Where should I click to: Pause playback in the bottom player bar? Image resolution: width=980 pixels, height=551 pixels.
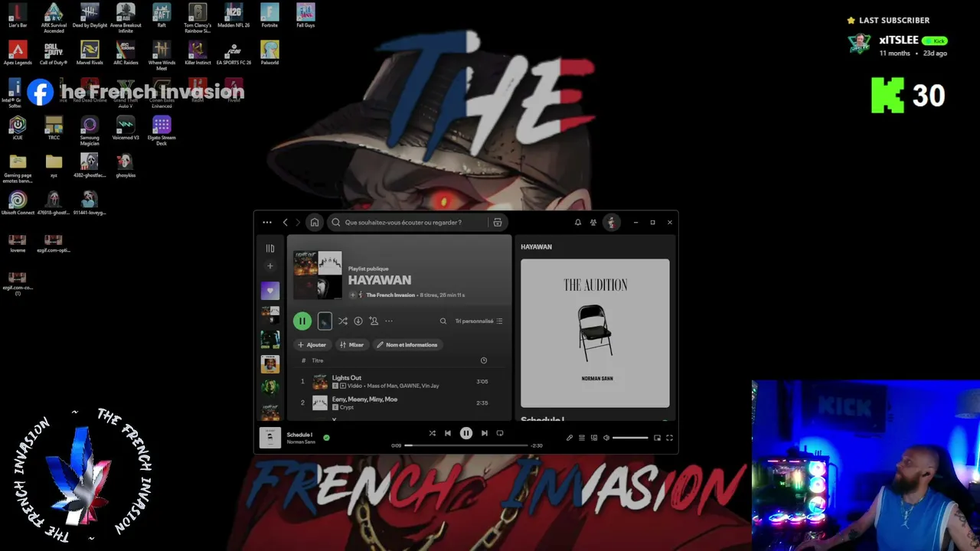point(466,433)
